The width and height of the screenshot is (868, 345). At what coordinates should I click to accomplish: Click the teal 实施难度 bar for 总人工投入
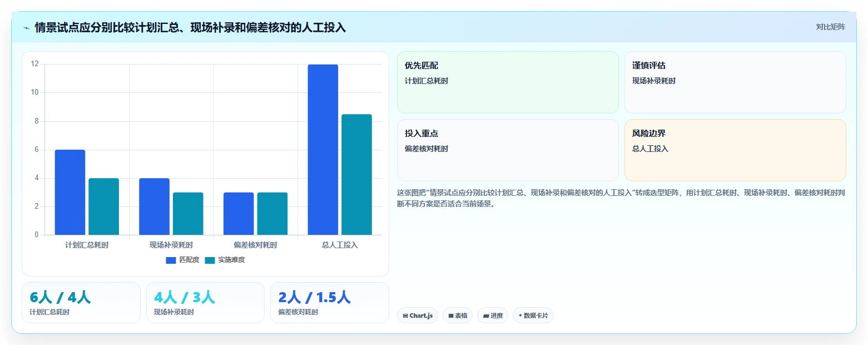[x=356, y=175]
